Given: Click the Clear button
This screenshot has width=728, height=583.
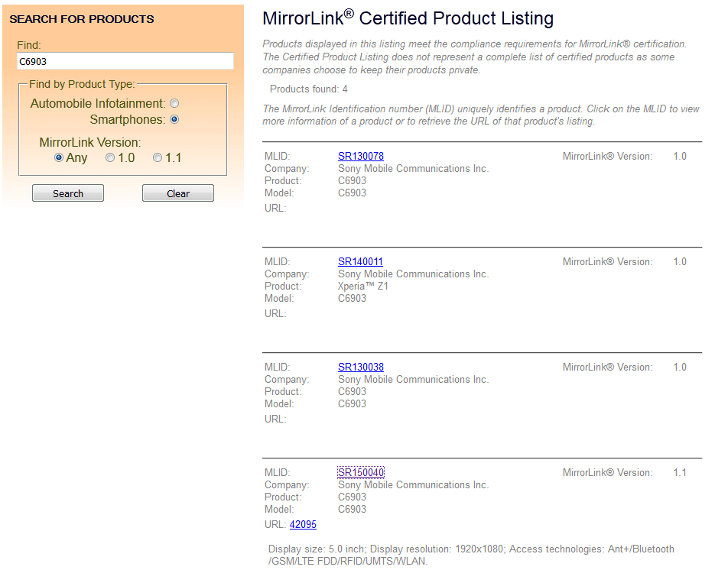Looking at the screenshot, I should [x=178, y=193].
